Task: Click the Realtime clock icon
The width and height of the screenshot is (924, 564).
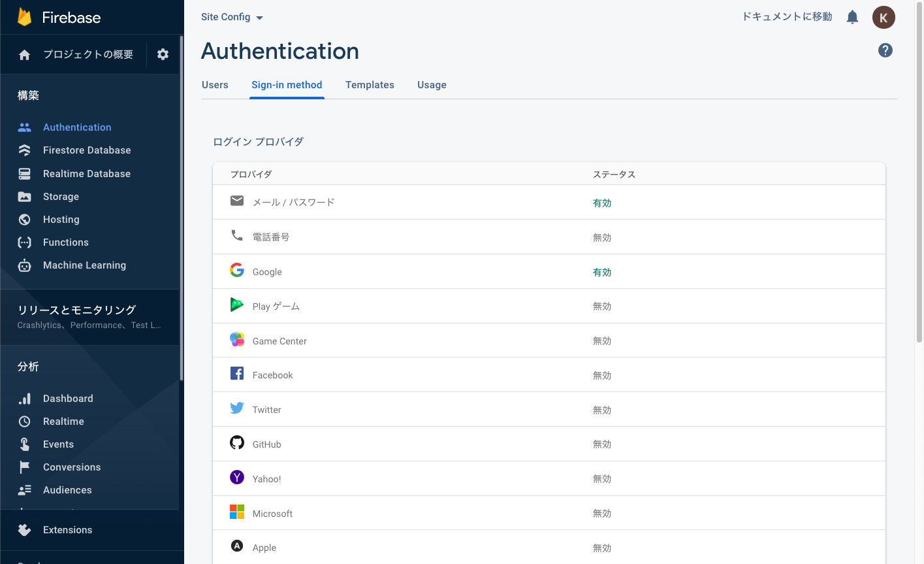Action: [25, 422]
